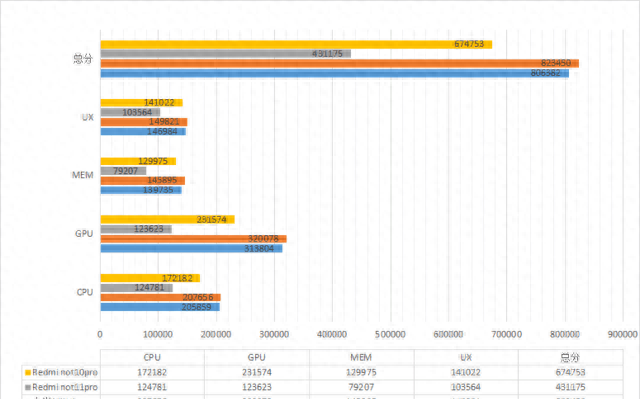This screenshot has width=640, height=399.
Task: Click the 600000 axis tick label
Action: tap(449, 335)
